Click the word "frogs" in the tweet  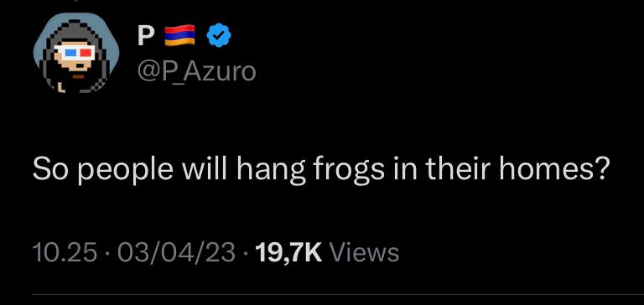[349, 171]
